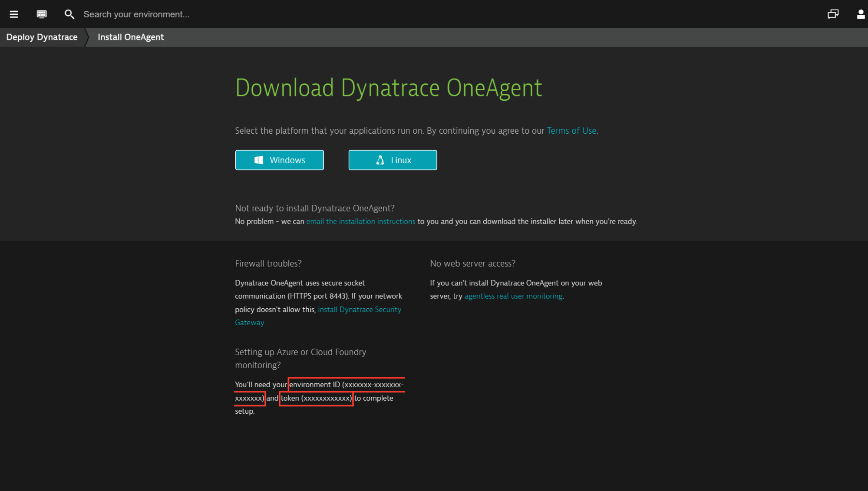
Task: Click the magnifier search icon
Action: 69,14
